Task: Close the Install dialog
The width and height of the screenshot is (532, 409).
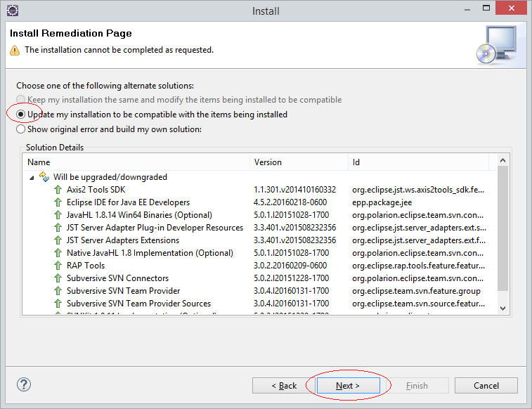Action: tap(512, 8)
